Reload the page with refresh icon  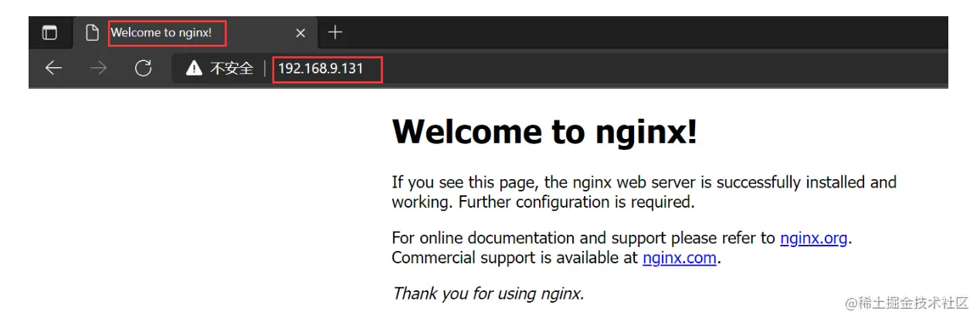click(143, 69)
